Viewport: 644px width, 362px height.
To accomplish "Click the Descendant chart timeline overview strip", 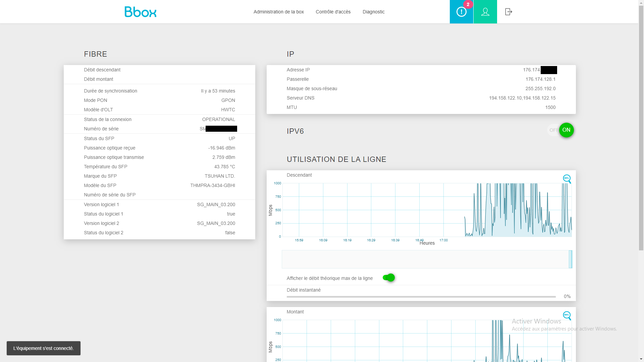I will point(427,259).
